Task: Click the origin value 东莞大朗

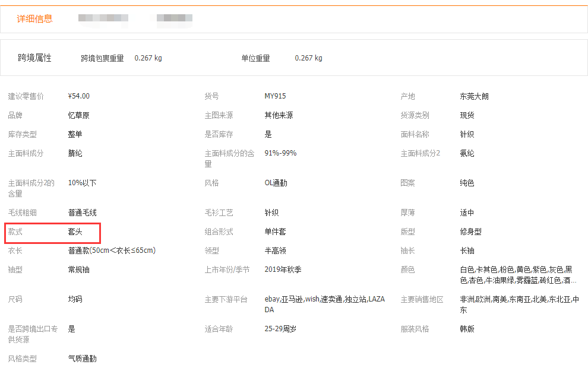Action: coord(474,96)
